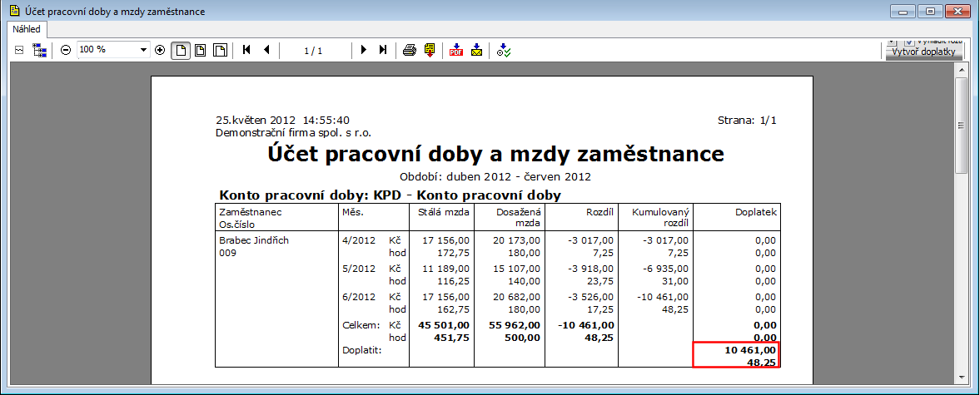The height and width of the screenshot is (395, 980).
Task: Click the total hours 451,75
Action: (x=452, y=338)
